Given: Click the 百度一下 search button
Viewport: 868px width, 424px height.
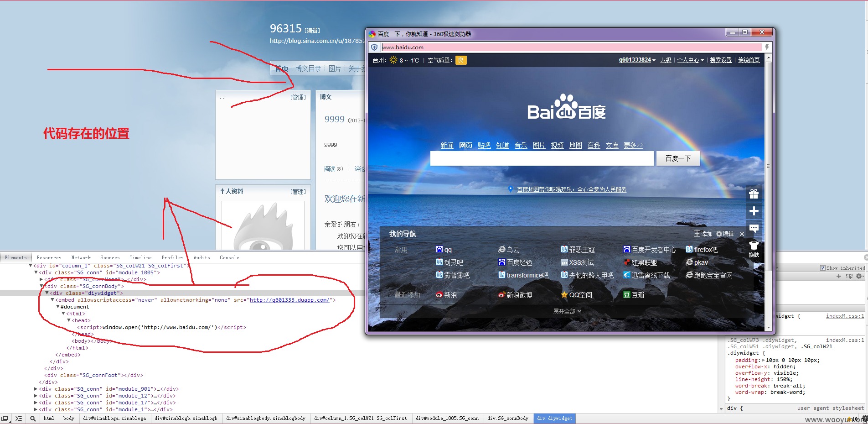Looking at the screenshot, I should [678, 158].
